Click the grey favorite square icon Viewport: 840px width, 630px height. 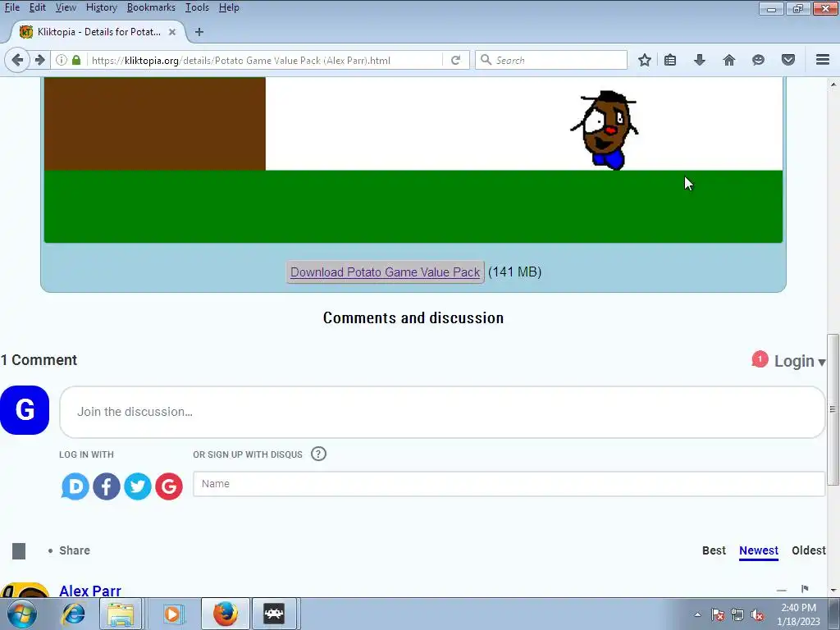tap(19, 550)
